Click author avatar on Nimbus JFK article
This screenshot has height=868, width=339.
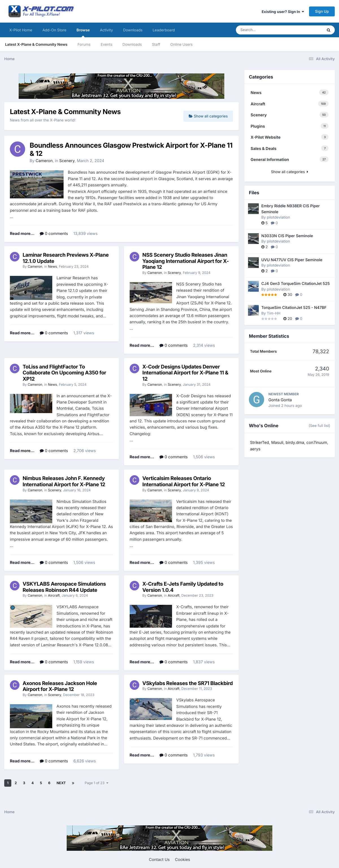coord(14,480)
